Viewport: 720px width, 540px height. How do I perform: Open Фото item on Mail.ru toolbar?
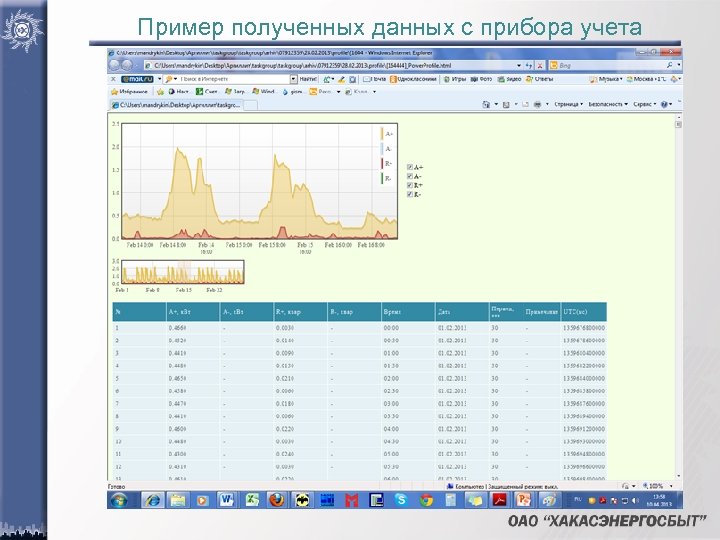coord(481,79)
